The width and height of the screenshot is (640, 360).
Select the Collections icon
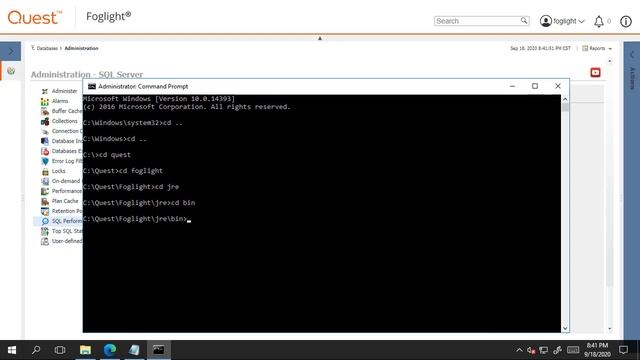pos(45,121)
